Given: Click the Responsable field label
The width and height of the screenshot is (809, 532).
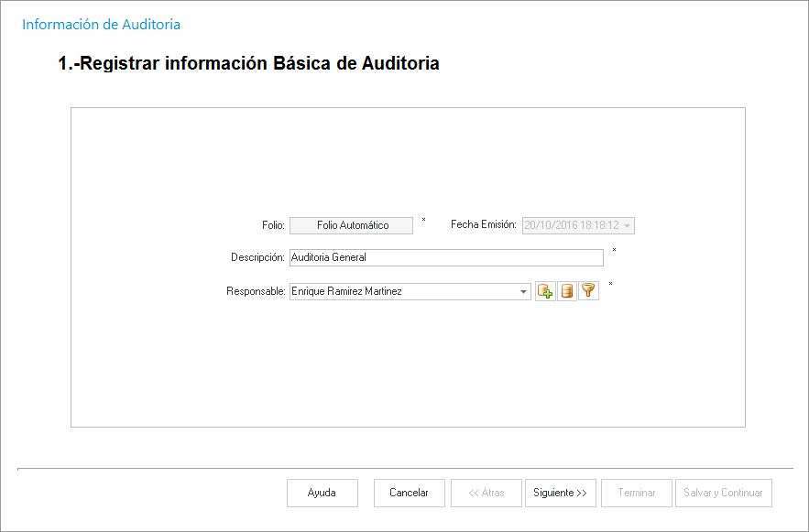Looking at the screenshot, I should tap(256, 292).
